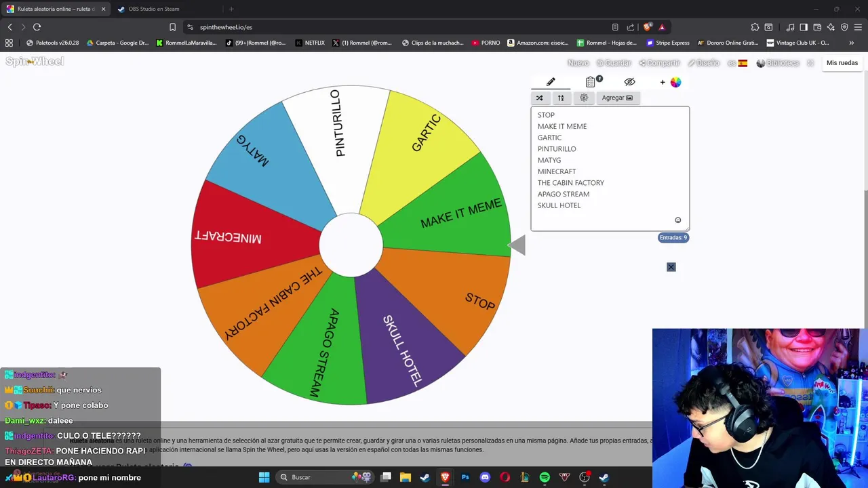Click the address bar URL
This screenshot has height=488, width=868.
[x=226, y=27]
